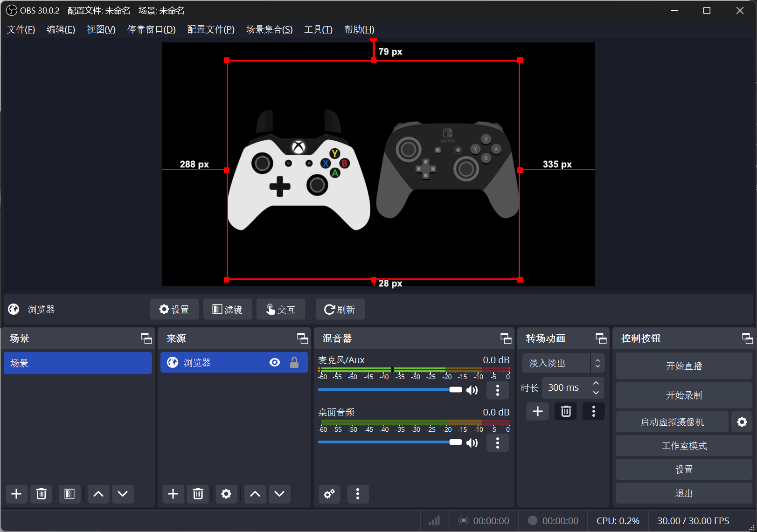The image size is (757, 532).
Task: Increase transition duration with up arrow
Action: [596, 383]
